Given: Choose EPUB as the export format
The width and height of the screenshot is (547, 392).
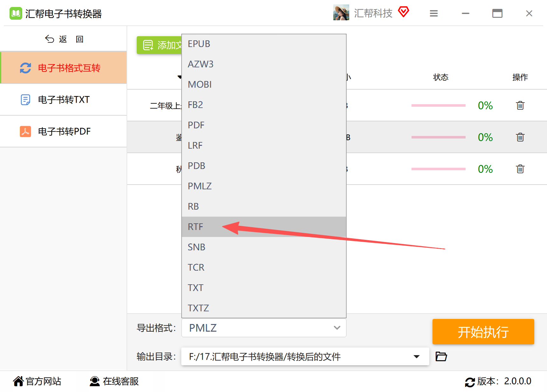Looking at the screenshot, I should (x=264, y=44).
